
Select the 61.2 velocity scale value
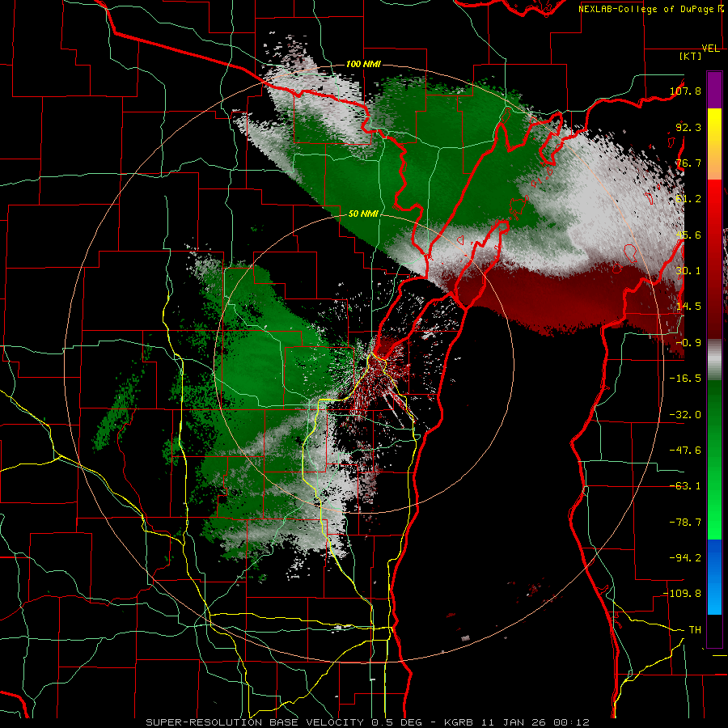click(688, 199)
